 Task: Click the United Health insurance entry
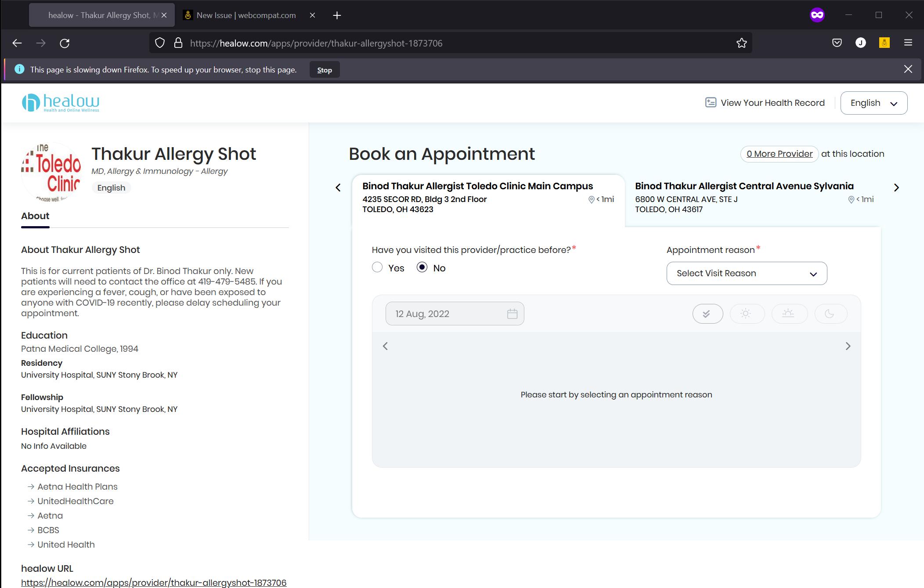click(66, 545)
